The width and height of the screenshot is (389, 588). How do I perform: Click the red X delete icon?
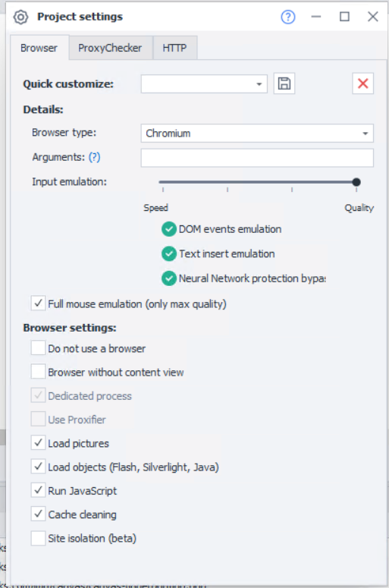tap(362, 83)
